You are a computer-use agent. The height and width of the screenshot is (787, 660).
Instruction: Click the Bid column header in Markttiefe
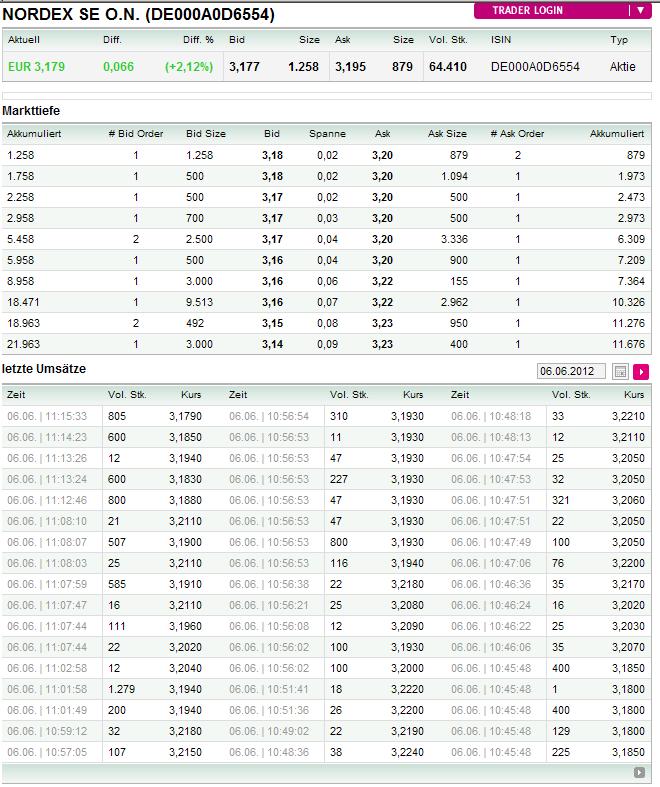272,133
